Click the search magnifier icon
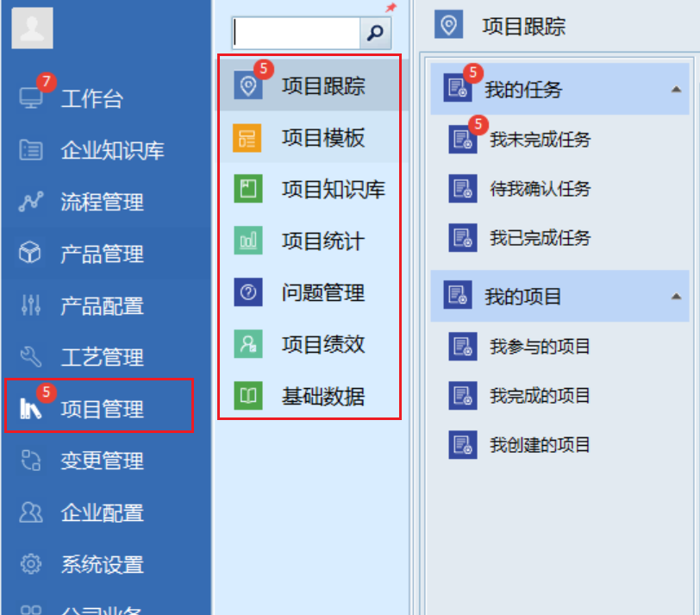This screenshot has width=700, height=615. click(x=376, y=32)
